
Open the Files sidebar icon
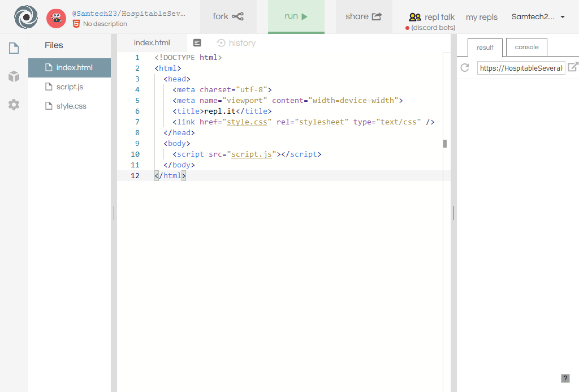[14, 48]
